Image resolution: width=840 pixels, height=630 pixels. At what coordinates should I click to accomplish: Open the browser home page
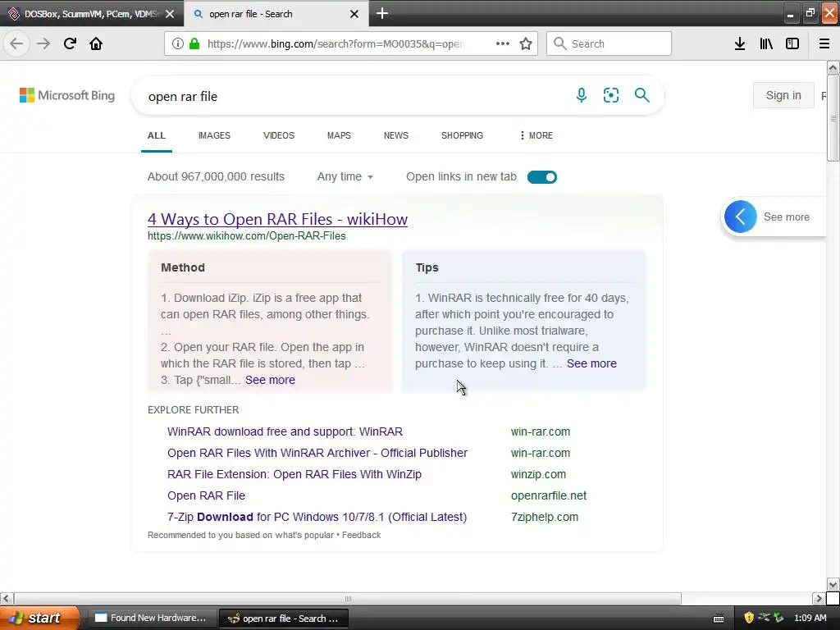tap(96, 43)
